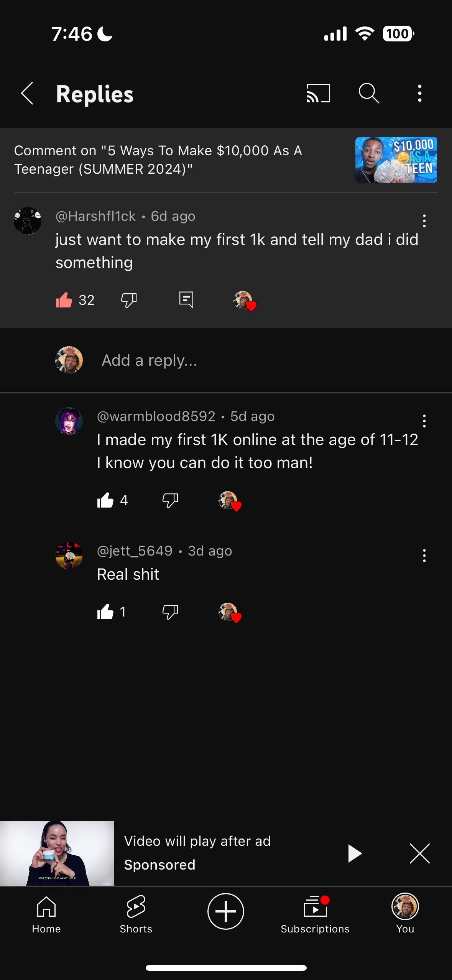The height and width of the screenshot is (980, 452).
Task: Open options menu for Harshfl1ck's comment
Action: (424, 221)
